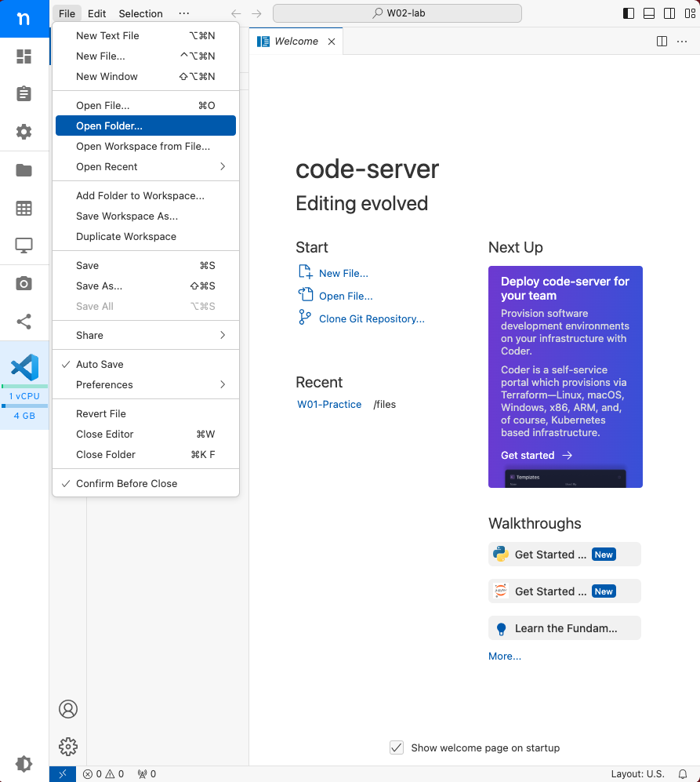Open the menu bar overflow ellipsis

pos(184,13)
